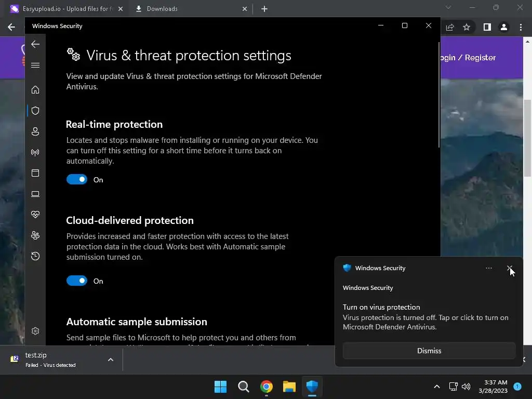
Task: Go back using Windows Security back arrow
Action: (35, 44)
